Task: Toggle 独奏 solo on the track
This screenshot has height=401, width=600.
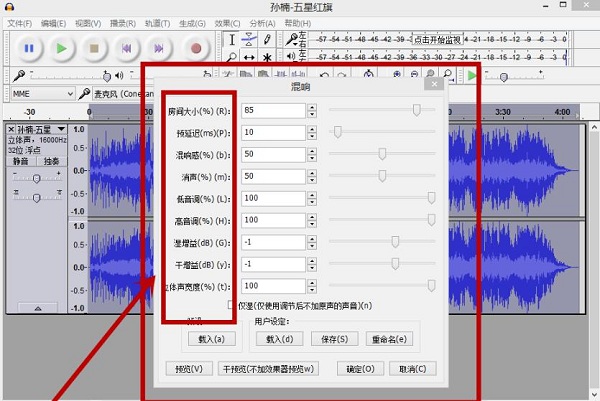Action: tap(51, 161)
